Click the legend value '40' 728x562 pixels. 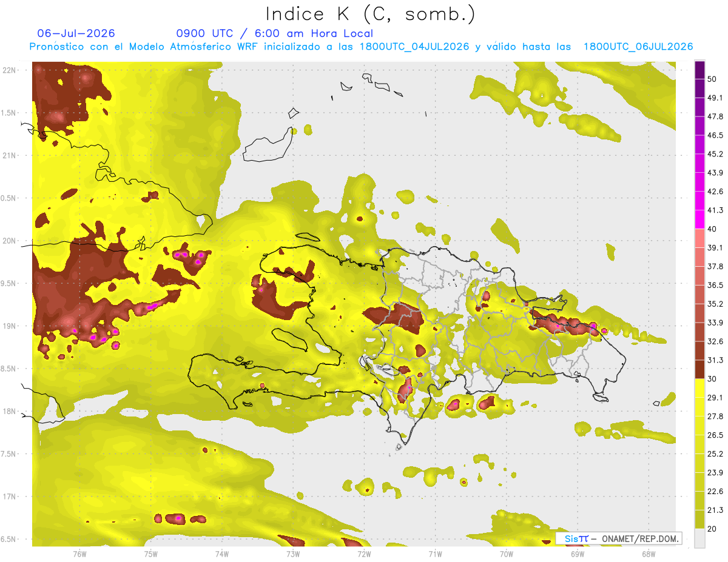(x=713, y=229)
